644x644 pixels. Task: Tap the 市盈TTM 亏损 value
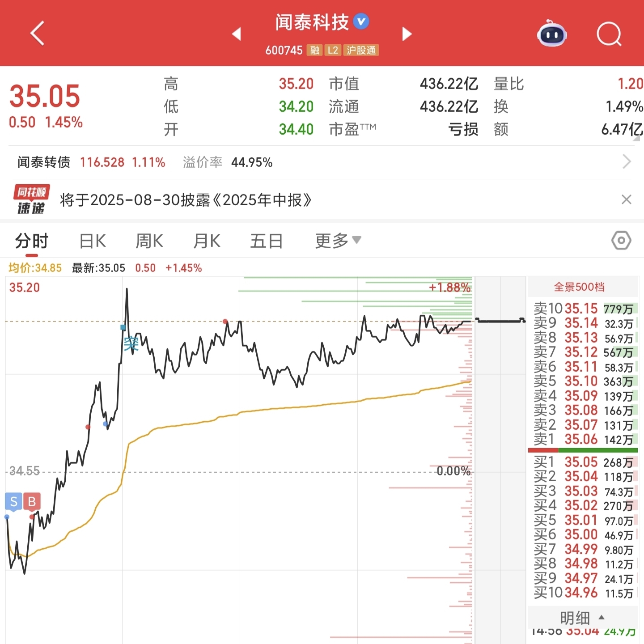pos(463,129)
